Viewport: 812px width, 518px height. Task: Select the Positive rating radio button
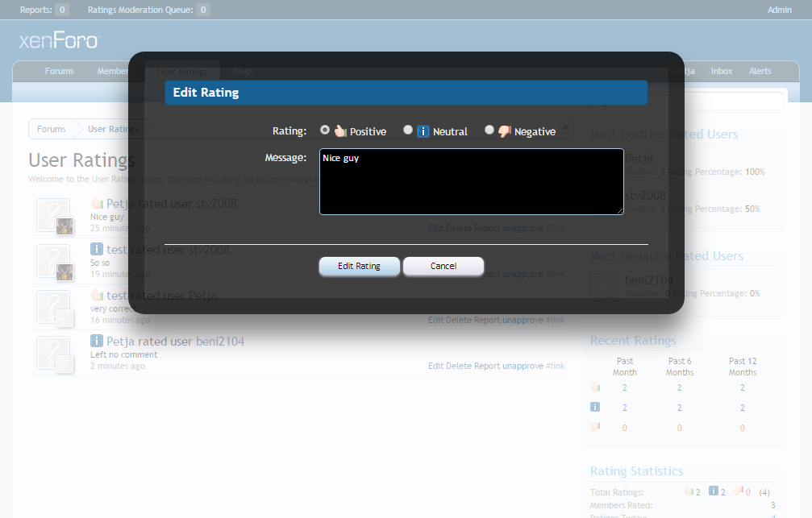pyautogui.click(x=325, y=130)
